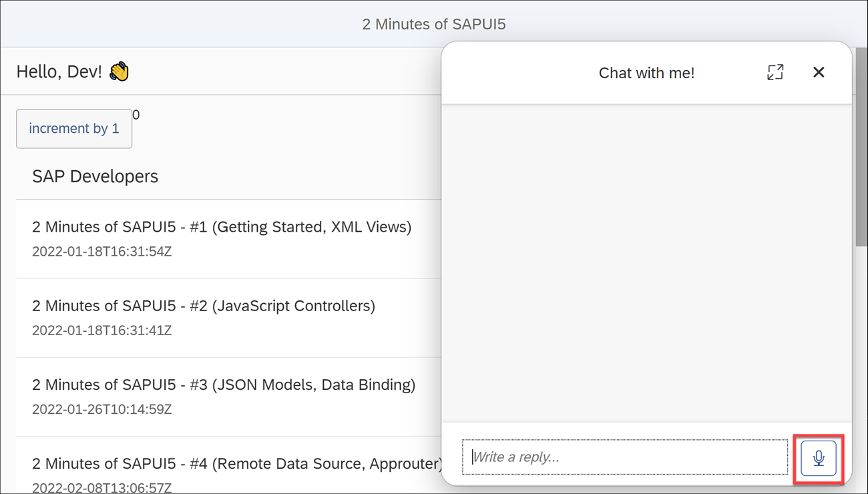
Task: Click the counter value "0" beside increment button
Action: coord(136,115)
